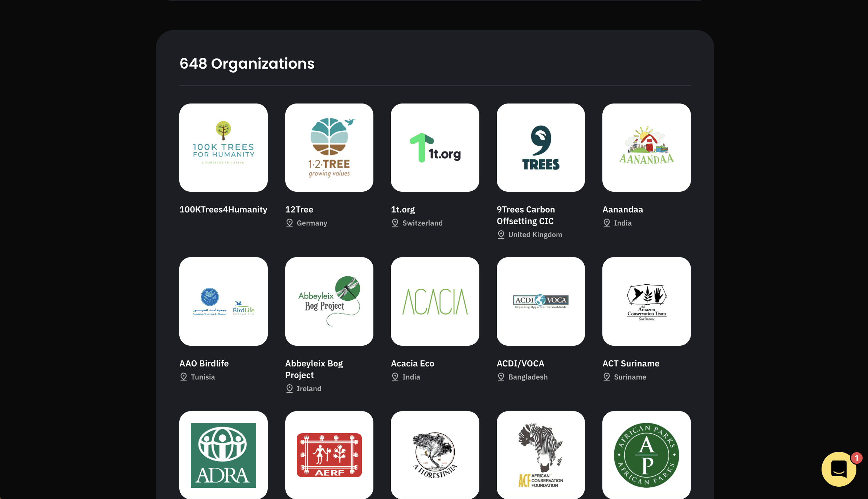Click the location pin under Aanandaa

[x=607, y=223]
